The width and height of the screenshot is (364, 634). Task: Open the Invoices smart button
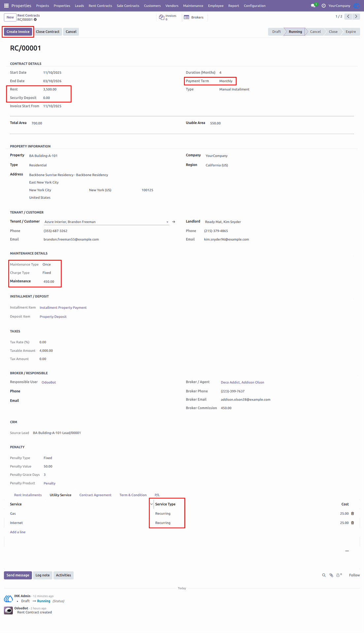(x=168, y=17)
